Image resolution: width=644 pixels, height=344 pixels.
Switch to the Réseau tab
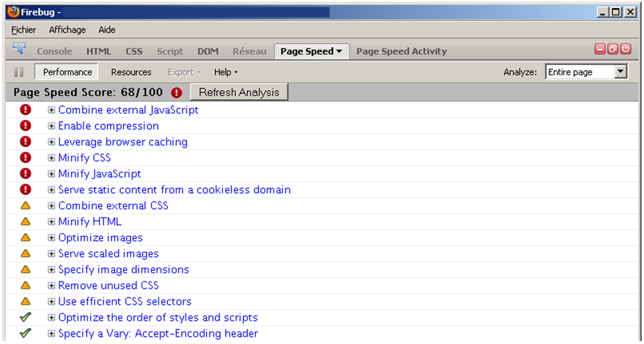pos(249,51)
